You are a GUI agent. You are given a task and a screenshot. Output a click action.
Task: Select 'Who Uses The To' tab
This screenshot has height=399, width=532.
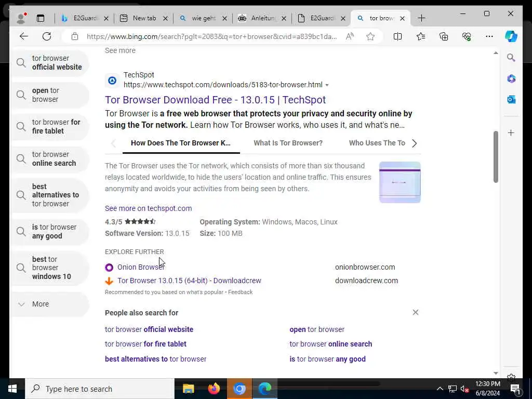tap(377, 143)
